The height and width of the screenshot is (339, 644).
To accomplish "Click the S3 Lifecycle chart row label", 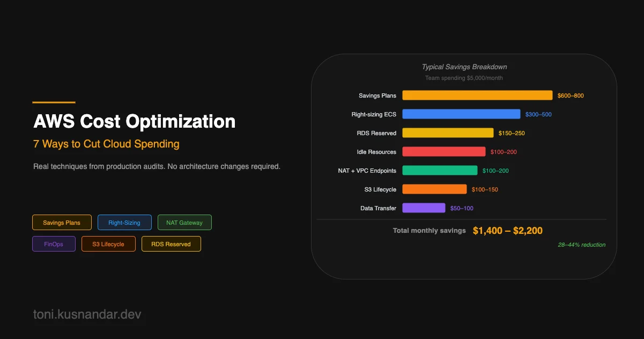I will 380,189.
